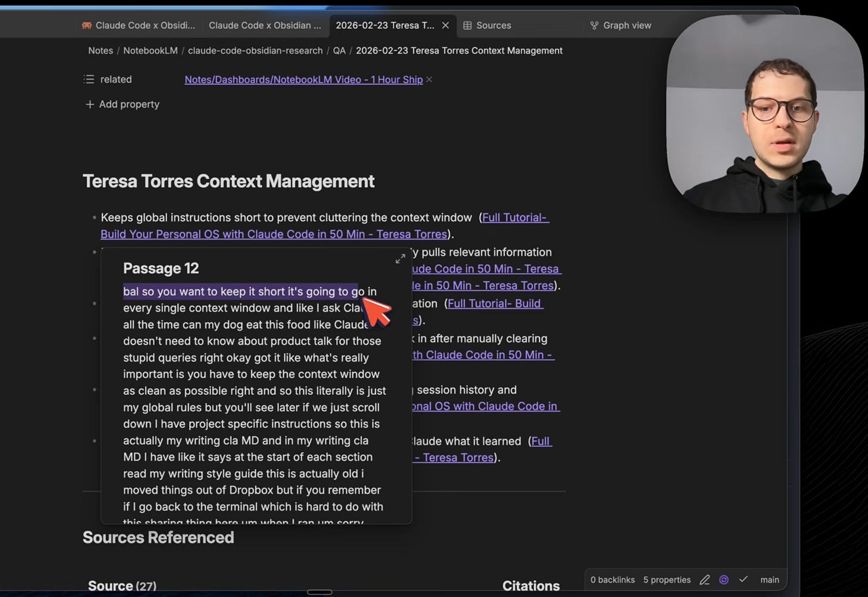The width and height of the screenshot is (868, 597).
Task: Click the Citations column header
Action: pos(531,586)
